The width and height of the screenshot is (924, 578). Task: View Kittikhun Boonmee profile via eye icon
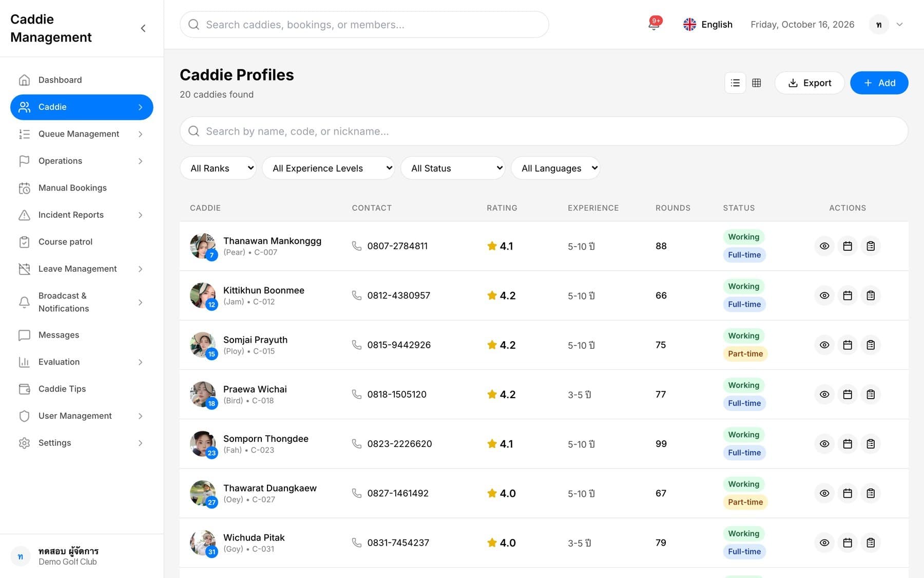[x=824, y=295]
